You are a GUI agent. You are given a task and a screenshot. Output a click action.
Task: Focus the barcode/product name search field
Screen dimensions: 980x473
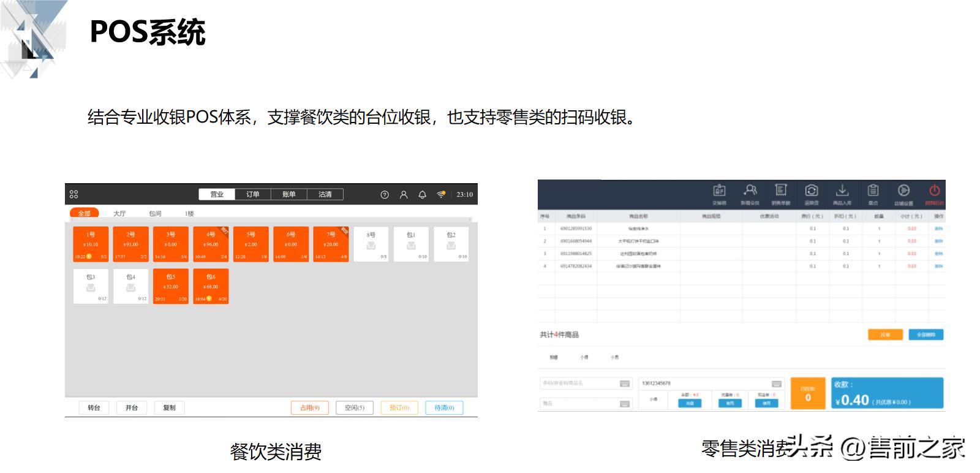pos(586,384)
